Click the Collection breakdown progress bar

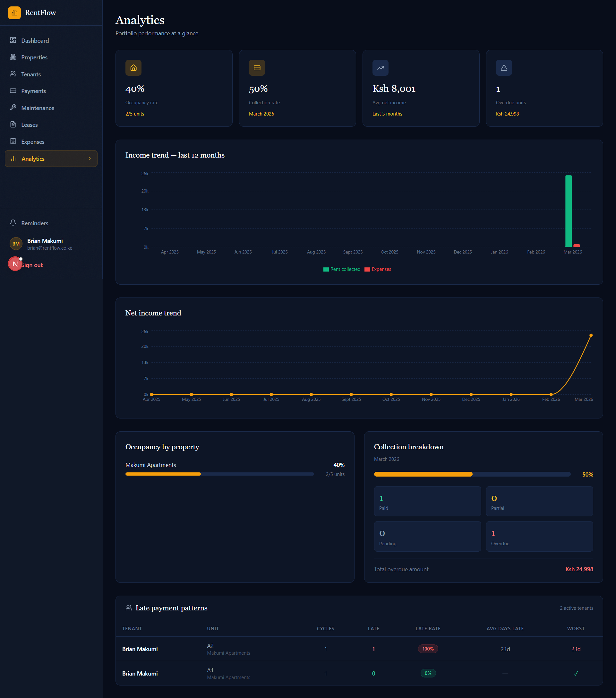tap(472, 474)
